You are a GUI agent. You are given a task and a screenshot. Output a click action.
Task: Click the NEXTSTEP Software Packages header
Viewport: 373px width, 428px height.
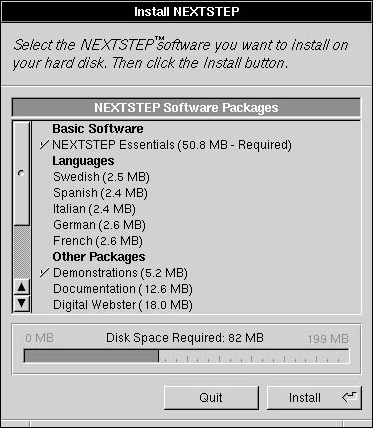pyautogui.click(x=186, y=108)
